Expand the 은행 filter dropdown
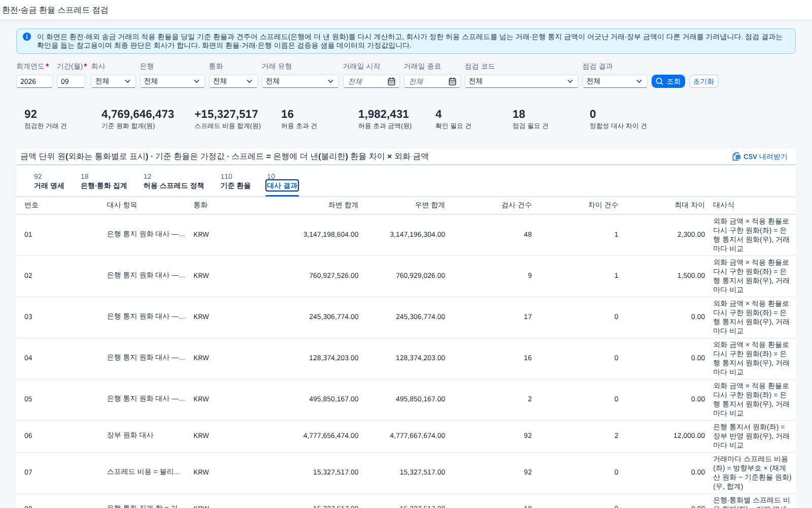Screen dimensions: 812x508 (x=173, y=81)
